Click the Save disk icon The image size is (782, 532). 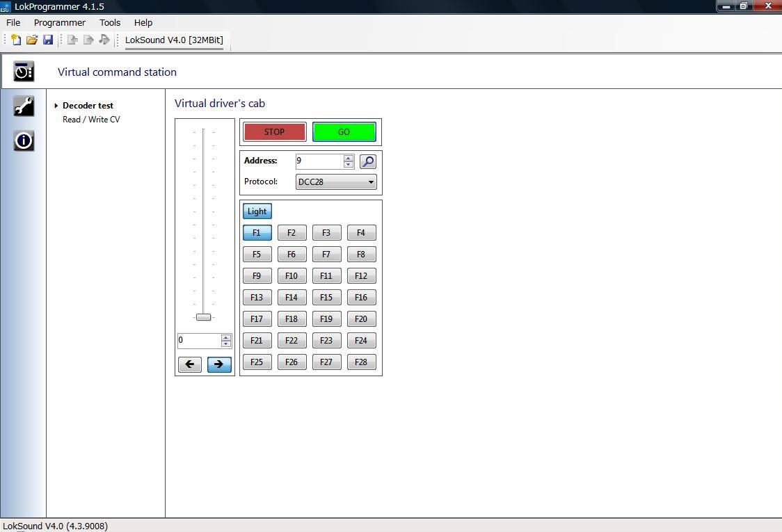(x=48, y=40)
